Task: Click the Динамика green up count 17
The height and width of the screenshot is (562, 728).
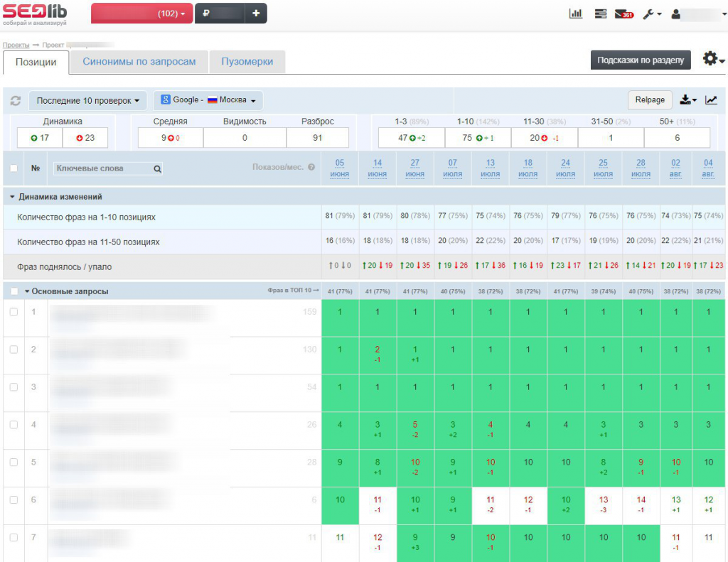Action: pyautogui.click(x=40, y=138)
